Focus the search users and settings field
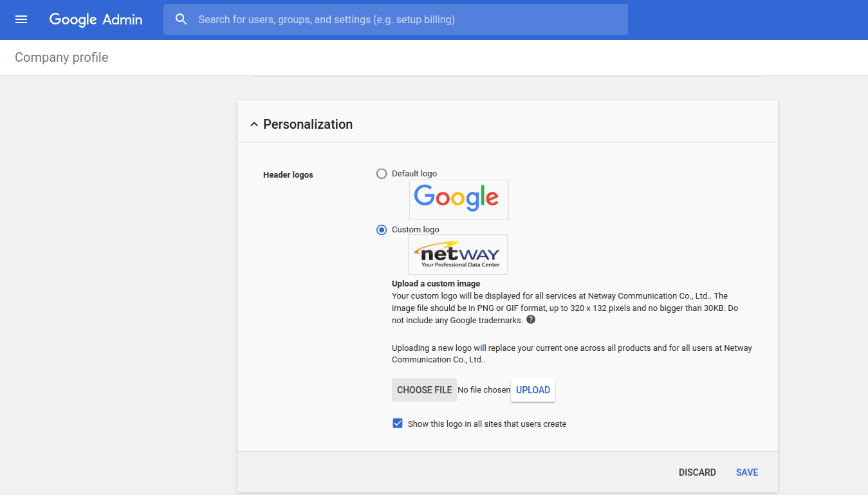 coord(405,19)
